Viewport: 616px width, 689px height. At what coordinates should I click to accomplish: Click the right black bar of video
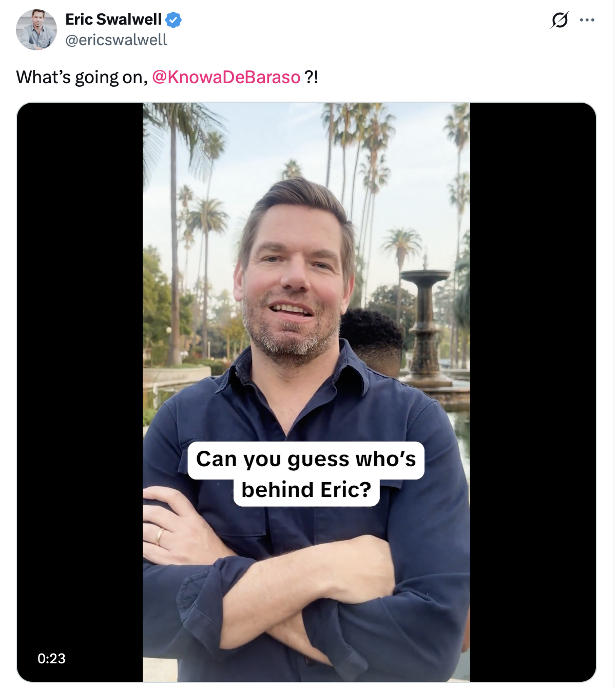click(x=533, y=392)
